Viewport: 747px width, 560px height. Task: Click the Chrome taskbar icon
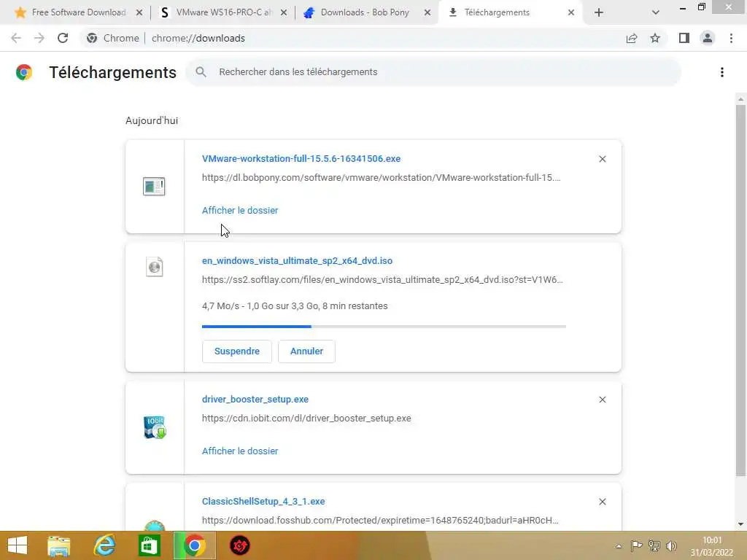click(x=194, y=545)
